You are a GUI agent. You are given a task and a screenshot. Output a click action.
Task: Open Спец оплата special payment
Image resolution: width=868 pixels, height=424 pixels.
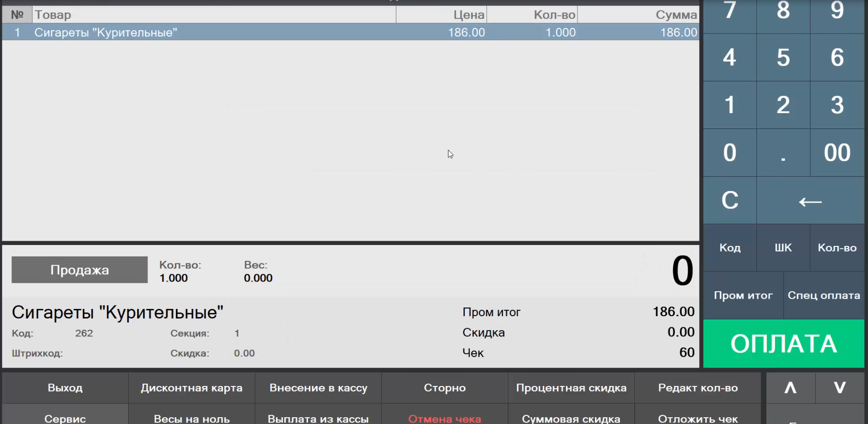coord(824,296)
